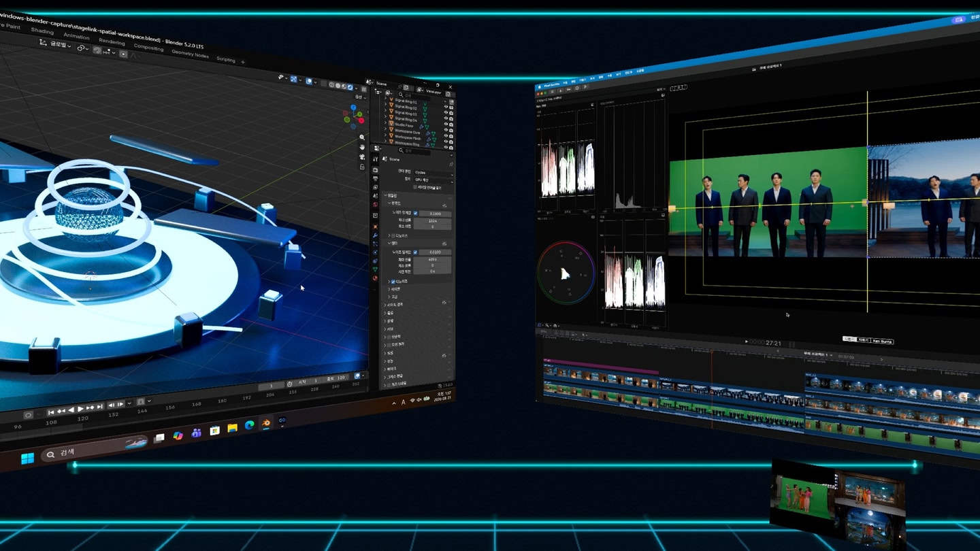Image resolution: width=980 pixels, height=551 pixels.
Task: Toggle the checkbox below the GPU device dropdown
Action: click(x=415, y=187)
